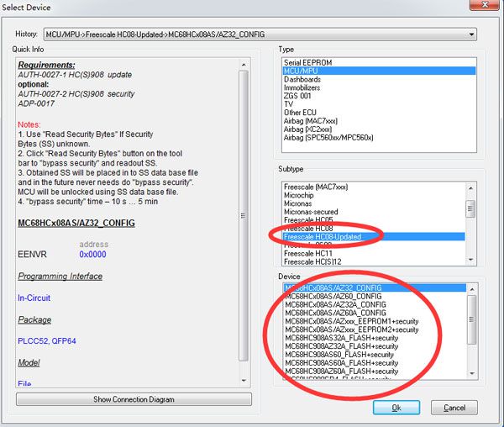Click the Programming Interface heading

[60, 277]
